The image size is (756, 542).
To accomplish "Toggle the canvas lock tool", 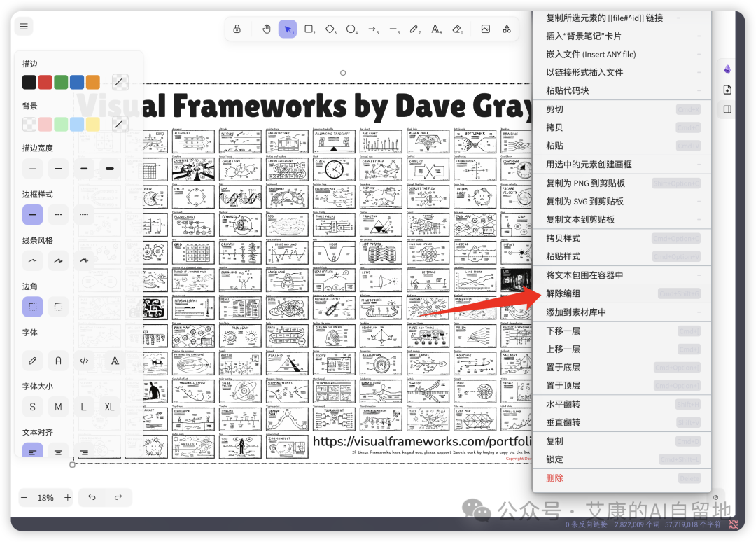I will [237, 29].
